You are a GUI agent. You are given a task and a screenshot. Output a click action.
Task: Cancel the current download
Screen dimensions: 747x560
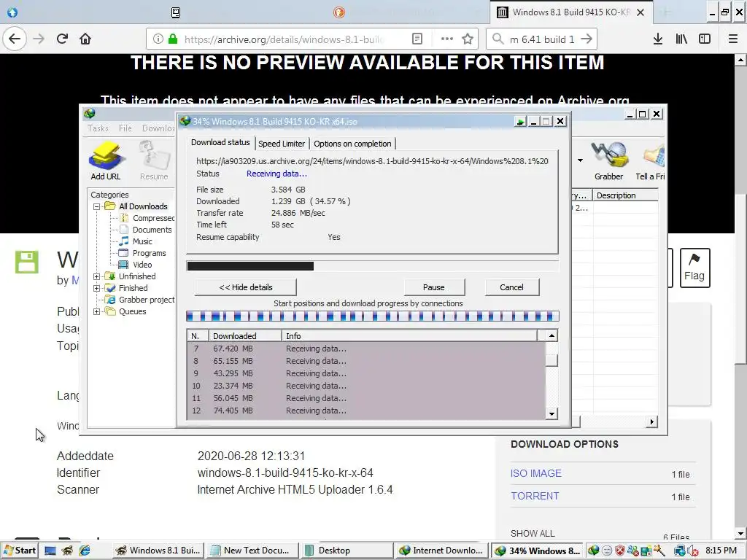tap(511, 287)
